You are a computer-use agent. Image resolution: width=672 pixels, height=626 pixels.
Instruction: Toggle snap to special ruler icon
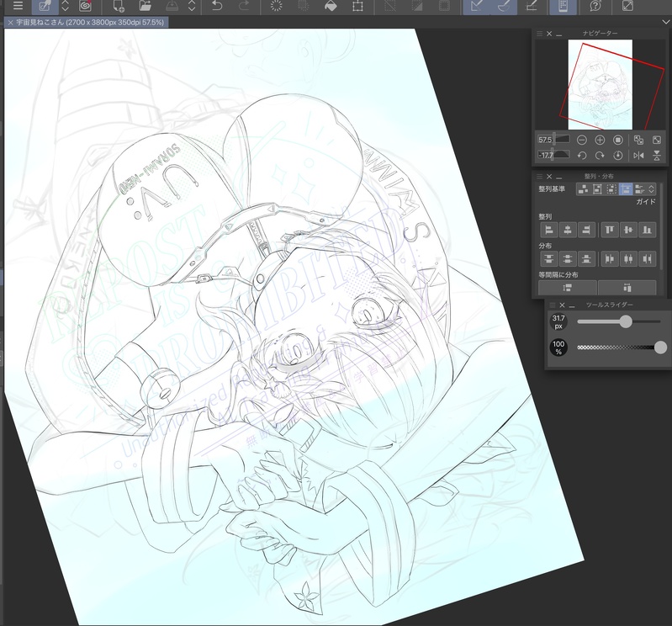coord(503,7)
